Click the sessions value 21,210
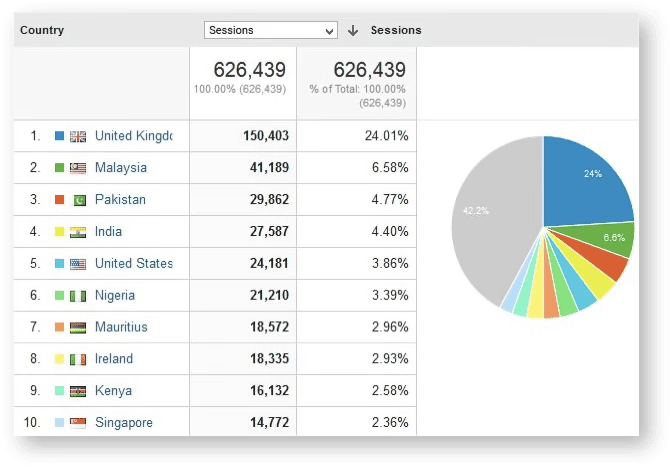670x467 pixels. click(269, 295)
